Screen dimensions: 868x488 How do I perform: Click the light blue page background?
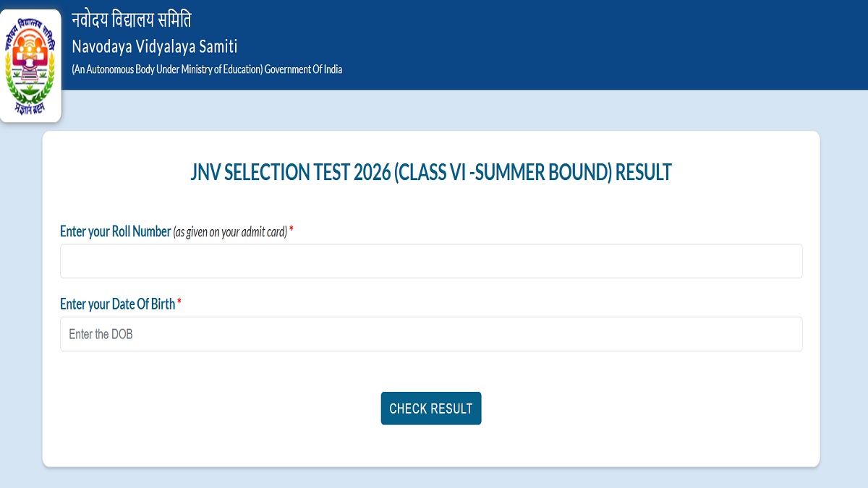click(x=843, y=289)
